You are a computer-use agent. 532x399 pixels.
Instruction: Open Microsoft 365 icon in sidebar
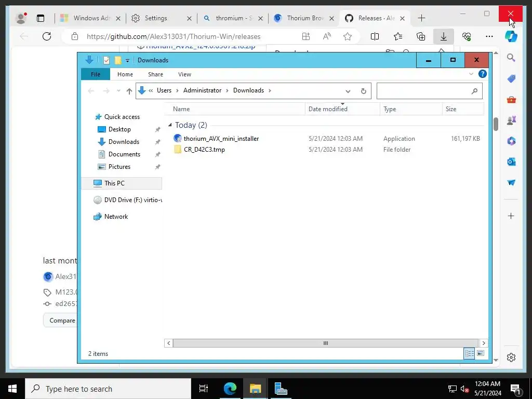(511, 141)
